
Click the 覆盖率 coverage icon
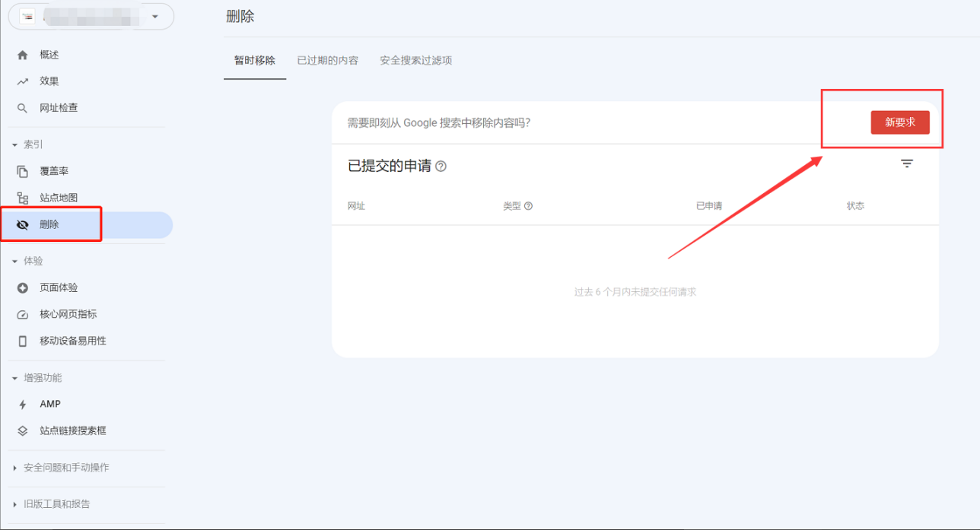click(23, 170)
